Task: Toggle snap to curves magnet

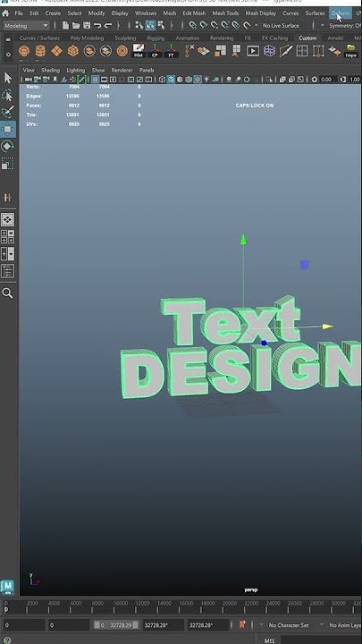Action: [203, 25]
